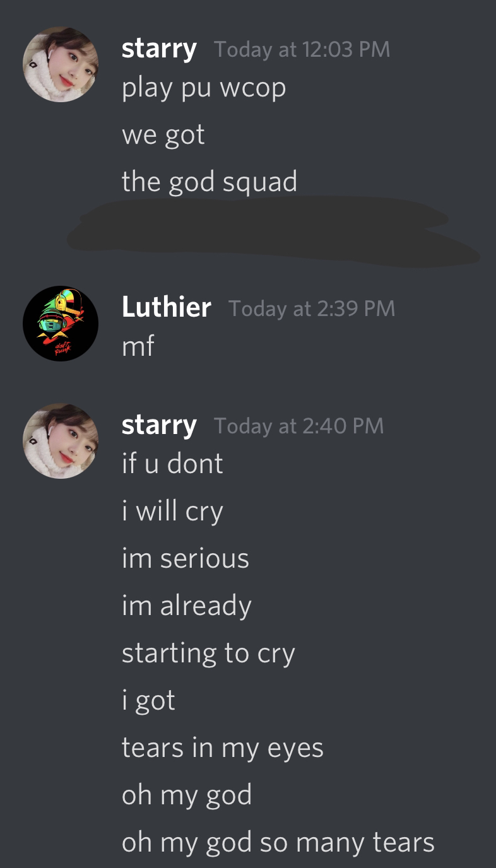This screenshot has height=868, width=496.
Task: Select the message "if u dont"
Action: (172, 464)
